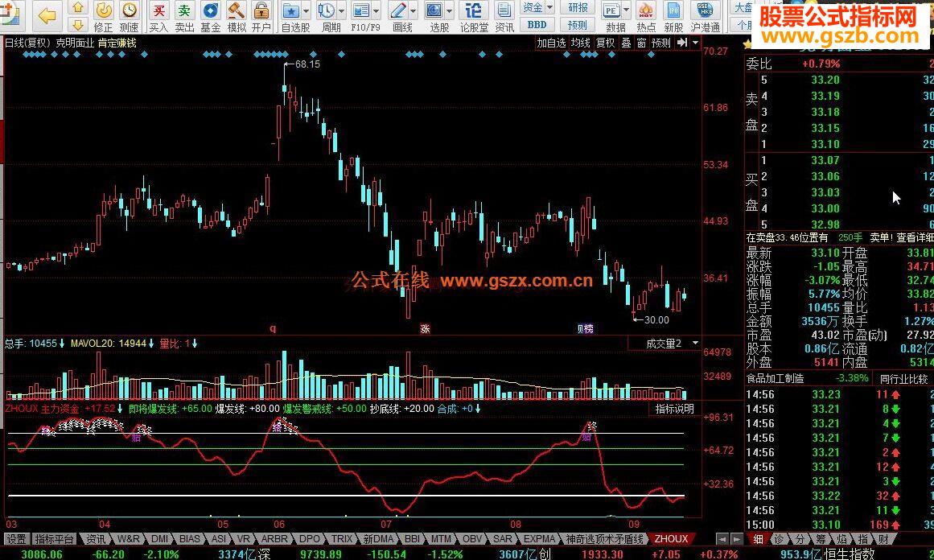Image resolution: width=934 pixels, height=560 pixels.
Task: Toggle 复权 price adjustment
Action: (x=605, y=43)
